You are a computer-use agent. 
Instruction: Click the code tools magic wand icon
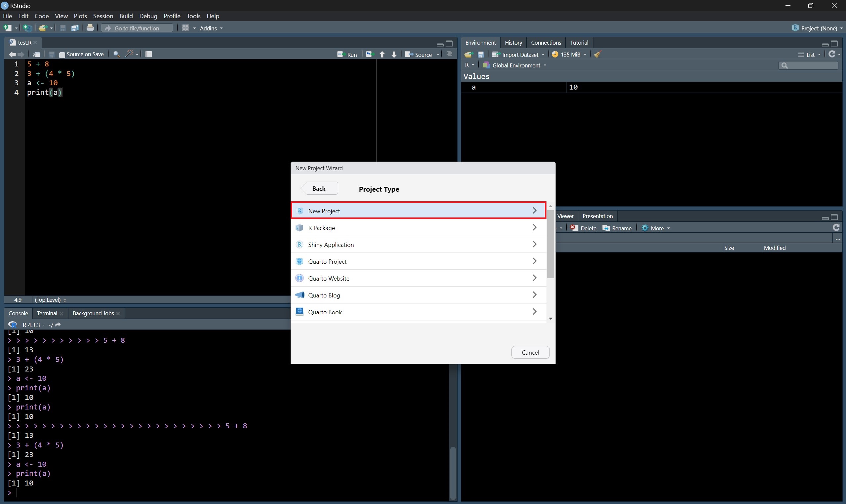[x=129, y=54]
